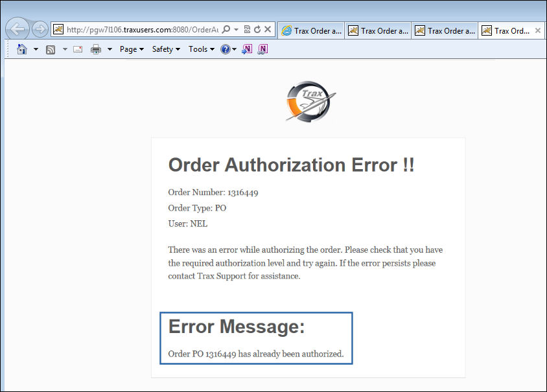Viewport: 547px width, 392px height.
Task: Refresh the page with the reload icon
Action: pos(257,29)
